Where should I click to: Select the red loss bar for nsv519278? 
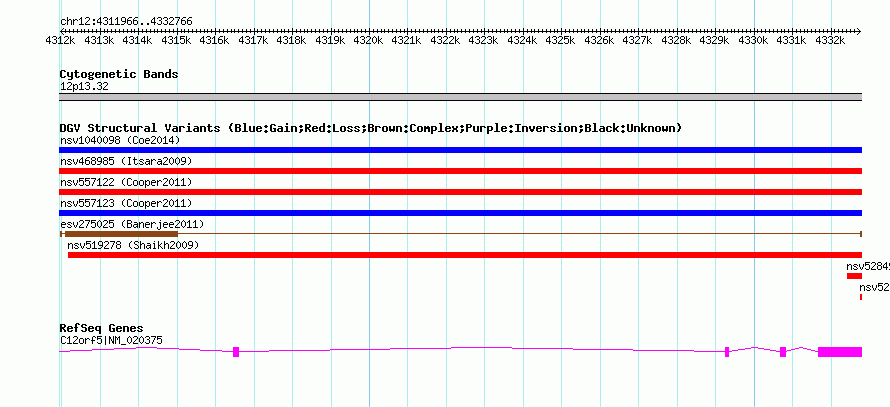pyautogui.click(x=465, y=255)
